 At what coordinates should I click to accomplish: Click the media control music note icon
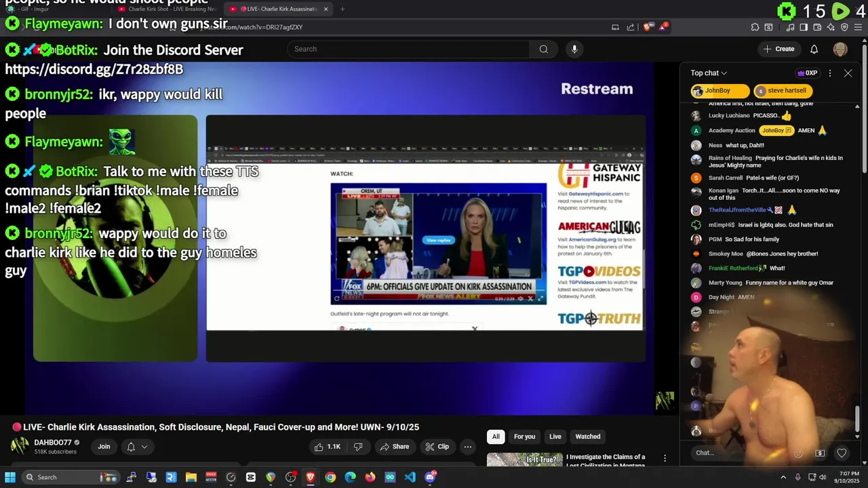click(791, 27)
